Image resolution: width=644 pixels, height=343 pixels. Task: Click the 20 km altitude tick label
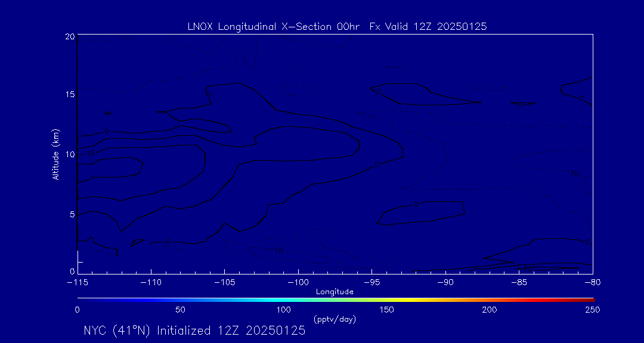point(69,36)
